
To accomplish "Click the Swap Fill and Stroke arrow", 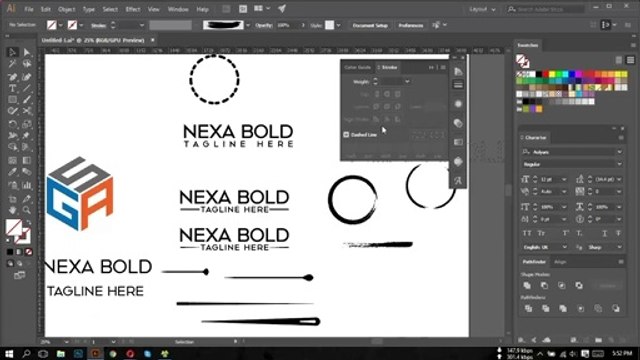I will (x=29, y=222).
